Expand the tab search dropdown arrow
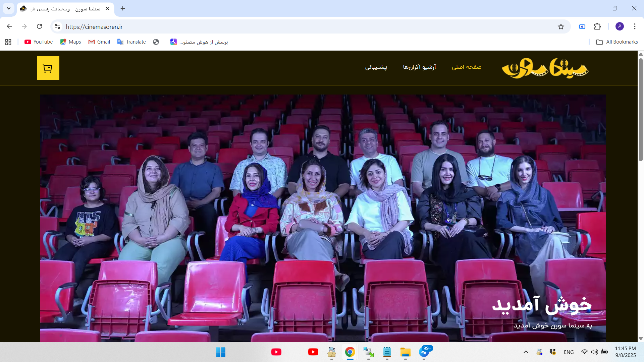 [9, 8]
